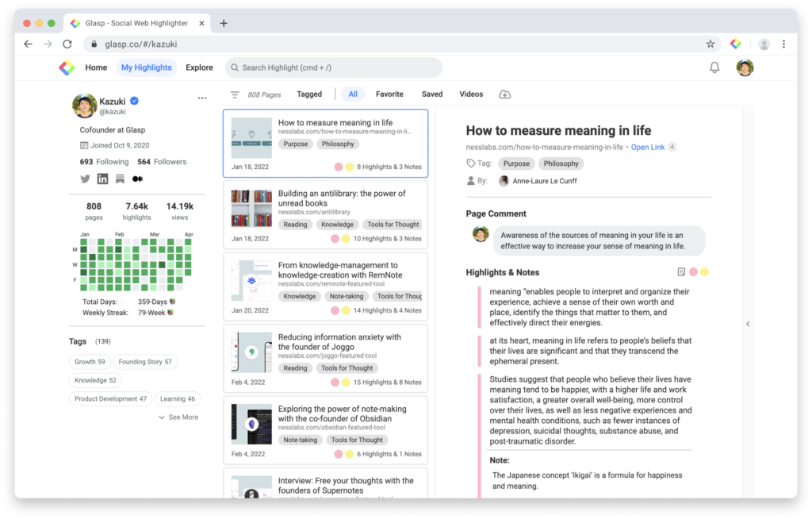Open the profile more options ellipsis

pos(202,98)
